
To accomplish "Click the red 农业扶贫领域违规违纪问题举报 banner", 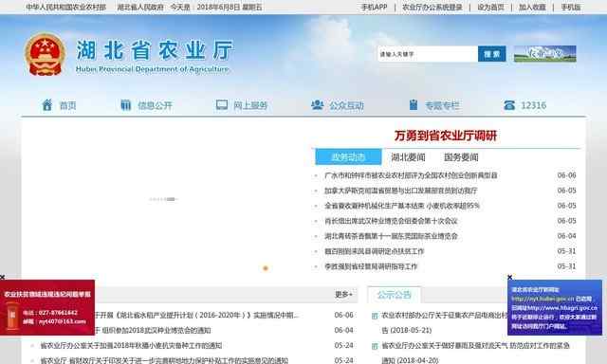I will (47, 307).
